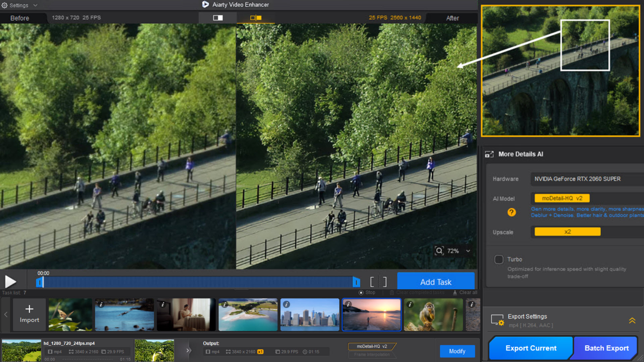The height and width of the screenshot is (362, 644).
Task: Switch to split-view comparison mode
Action: point(256,18)
